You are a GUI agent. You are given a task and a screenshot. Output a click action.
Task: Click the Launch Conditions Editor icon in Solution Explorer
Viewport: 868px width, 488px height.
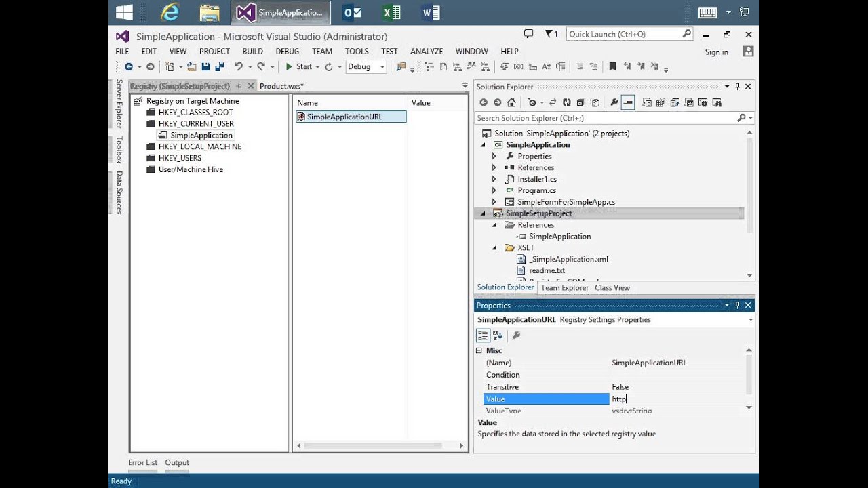click(717, 102)
